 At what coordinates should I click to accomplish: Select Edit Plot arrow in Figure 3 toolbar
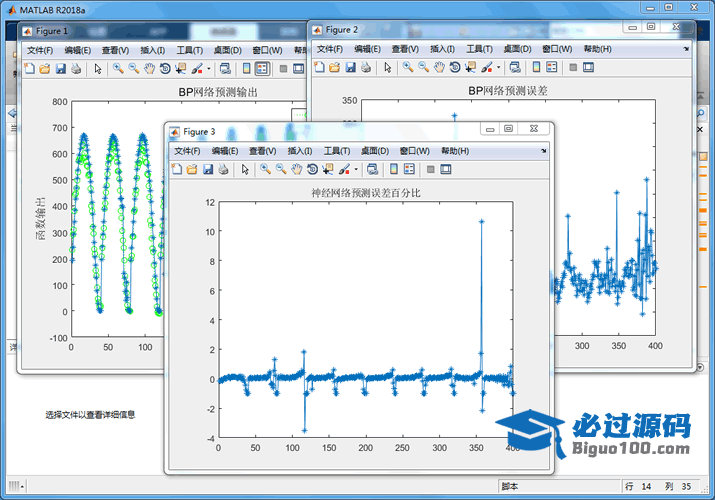tap(245, 170)
